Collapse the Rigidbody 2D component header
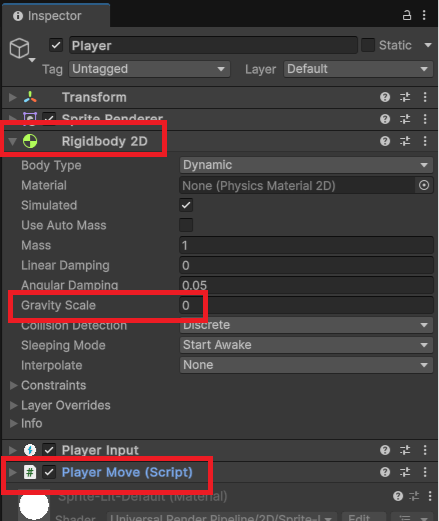The image size is (439, 521). coord(13,141)
